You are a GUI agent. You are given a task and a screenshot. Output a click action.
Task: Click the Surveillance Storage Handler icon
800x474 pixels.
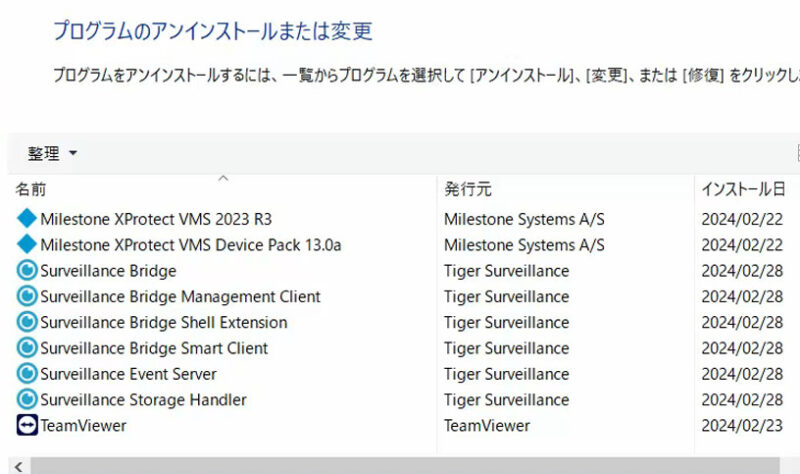pos(27,399)
